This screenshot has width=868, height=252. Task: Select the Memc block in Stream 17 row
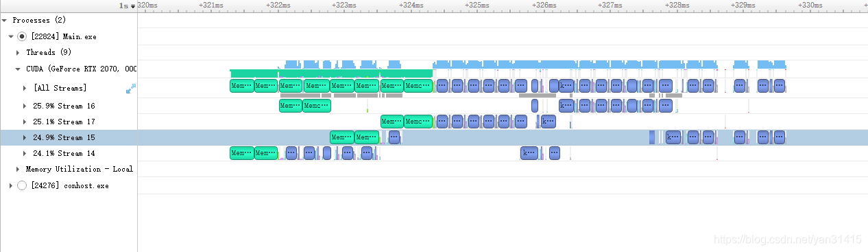418,122
